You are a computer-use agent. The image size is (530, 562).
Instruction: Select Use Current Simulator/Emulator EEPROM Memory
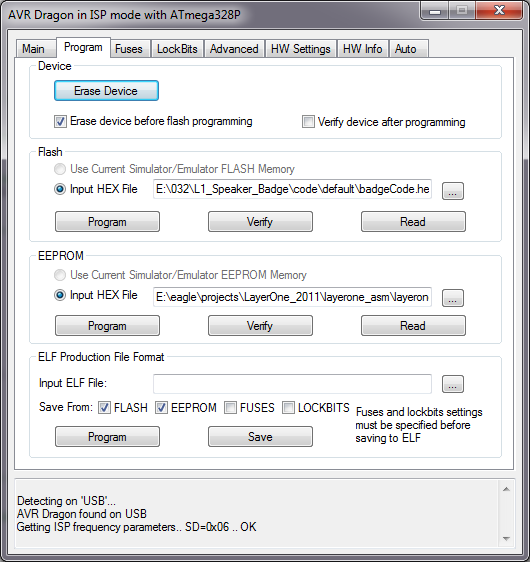(x=60, y=275)
